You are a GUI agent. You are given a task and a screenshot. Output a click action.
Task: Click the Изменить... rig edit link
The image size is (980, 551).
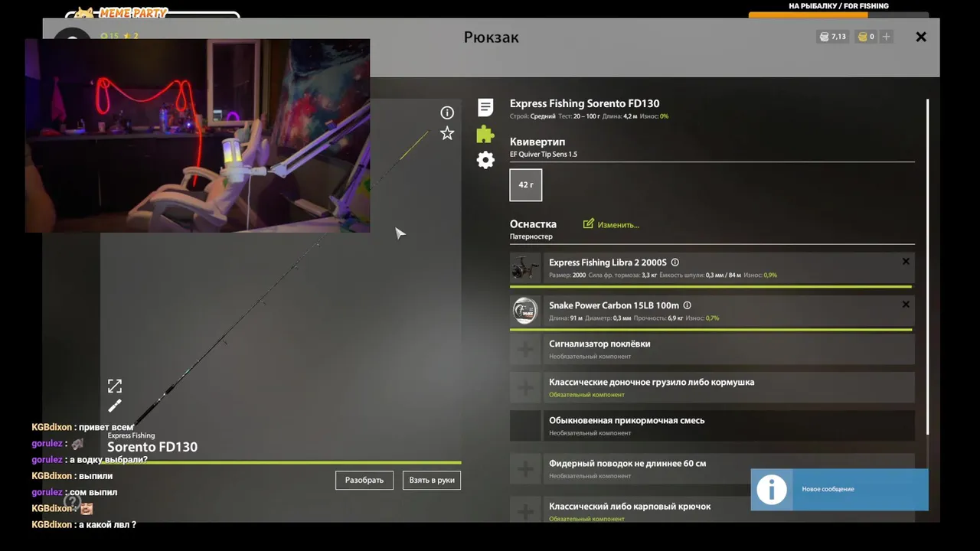tap(611, 224)
